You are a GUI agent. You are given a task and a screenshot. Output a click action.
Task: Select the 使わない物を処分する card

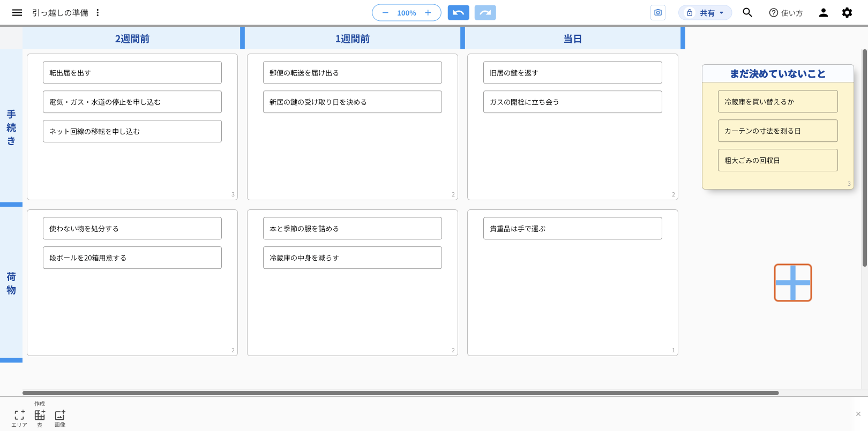[x=132, y=228]
